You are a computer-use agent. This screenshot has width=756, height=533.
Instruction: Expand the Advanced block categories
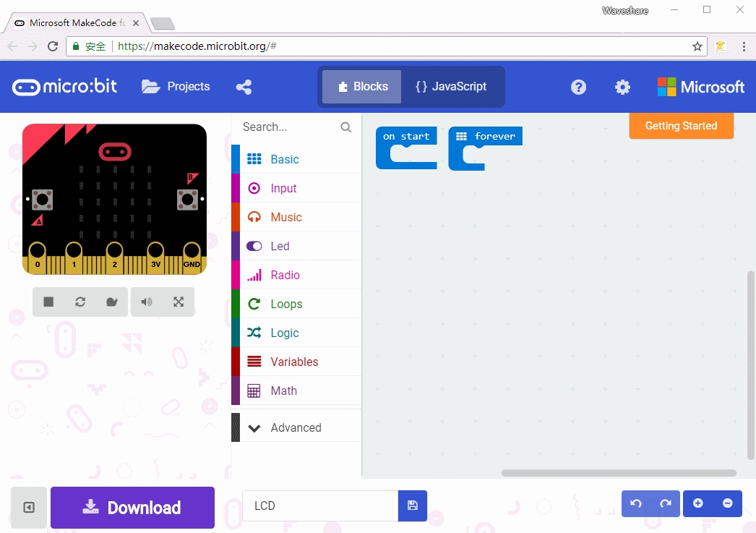pyautogui.click(x=296, y=427)
